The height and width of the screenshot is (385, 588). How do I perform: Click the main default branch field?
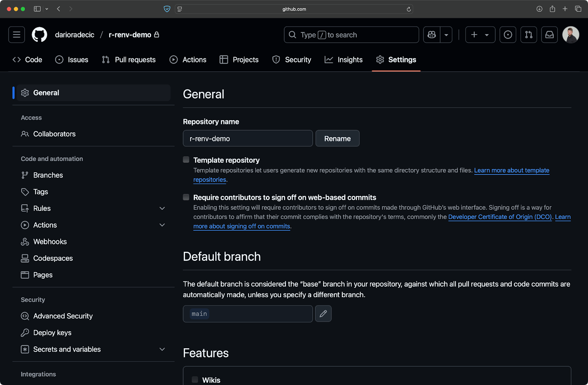click(248, 314)
